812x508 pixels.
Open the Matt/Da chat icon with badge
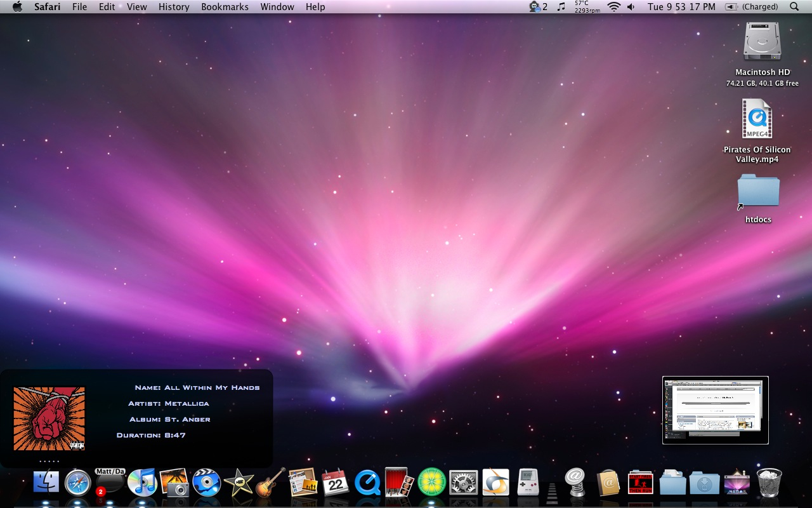[x=109, y=481]
